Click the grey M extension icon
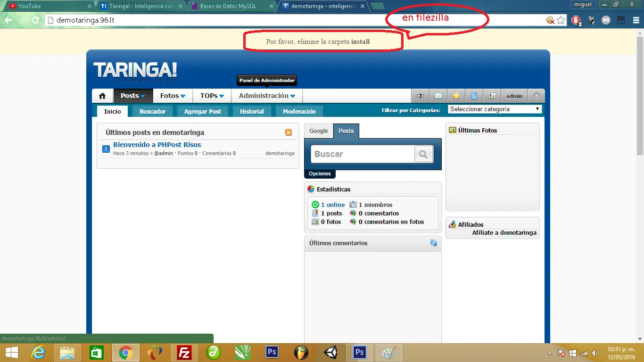 606,20
